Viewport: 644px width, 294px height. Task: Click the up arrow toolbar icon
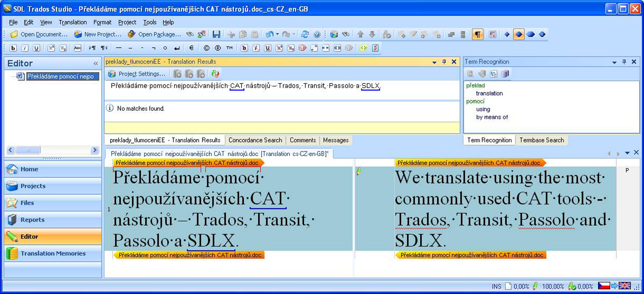(x=360, y=34)
